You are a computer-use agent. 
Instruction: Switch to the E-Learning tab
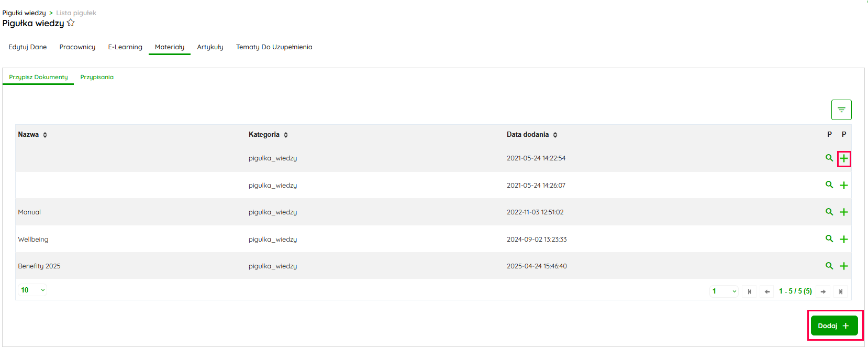point(125,47)
